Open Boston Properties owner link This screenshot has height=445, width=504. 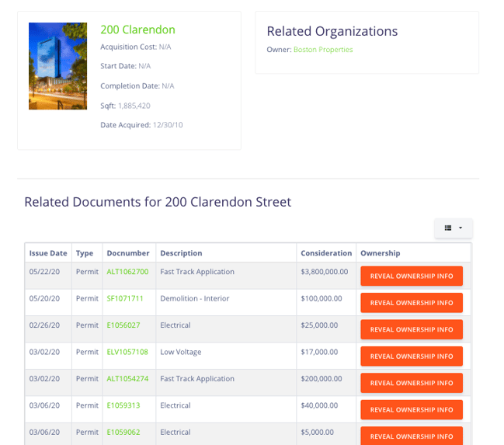(323, 50)
